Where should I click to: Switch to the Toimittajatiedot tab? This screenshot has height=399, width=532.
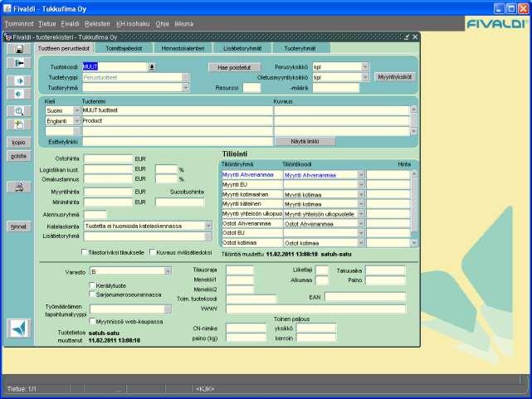tap(124, 48)
